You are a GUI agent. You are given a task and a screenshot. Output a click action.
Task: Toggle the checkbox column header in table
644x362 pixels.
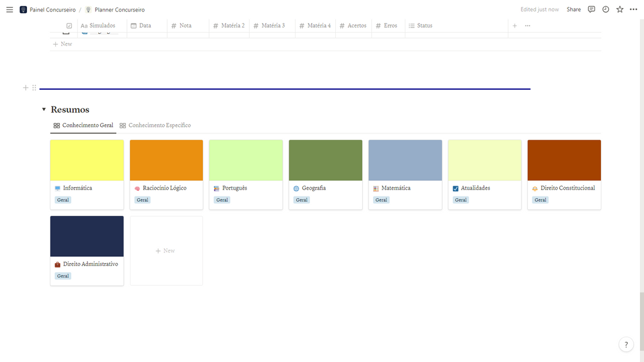pyautogui.click(x=69, y=25)
